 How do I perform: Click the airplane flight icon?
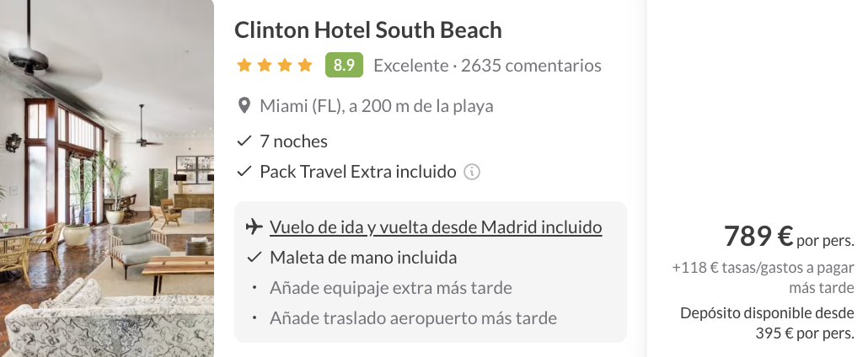(252, 227)
